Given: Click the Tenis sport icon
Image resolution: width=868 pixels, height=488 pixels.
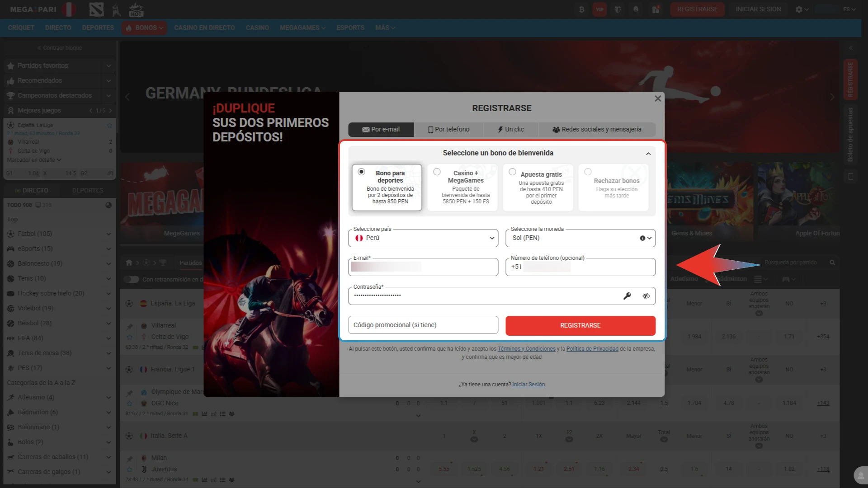Looking at the screenshot, I should (11, 279).
